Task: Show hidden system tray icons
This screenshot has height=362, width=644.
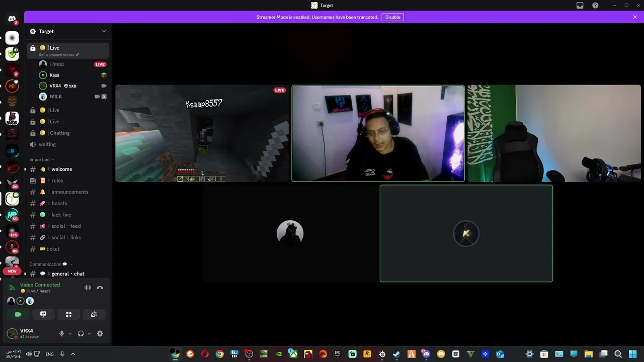Action: pos(73,354)
